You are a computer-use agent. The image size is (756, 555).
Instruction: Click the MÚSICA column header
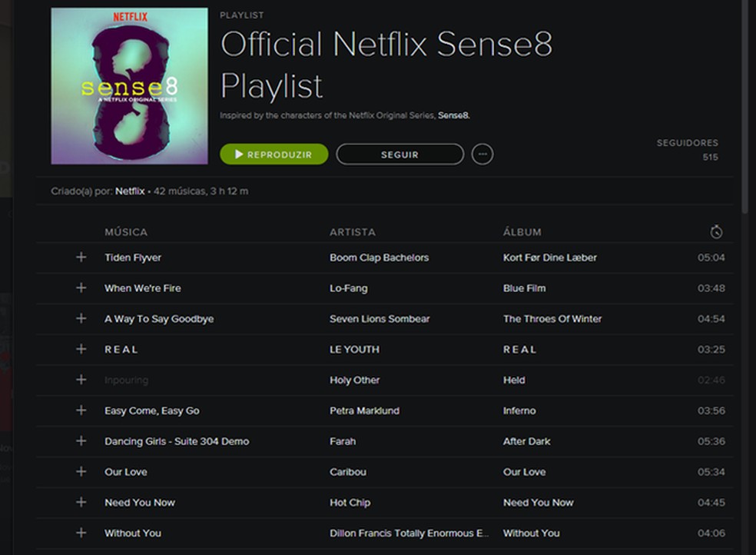point(126,231)
